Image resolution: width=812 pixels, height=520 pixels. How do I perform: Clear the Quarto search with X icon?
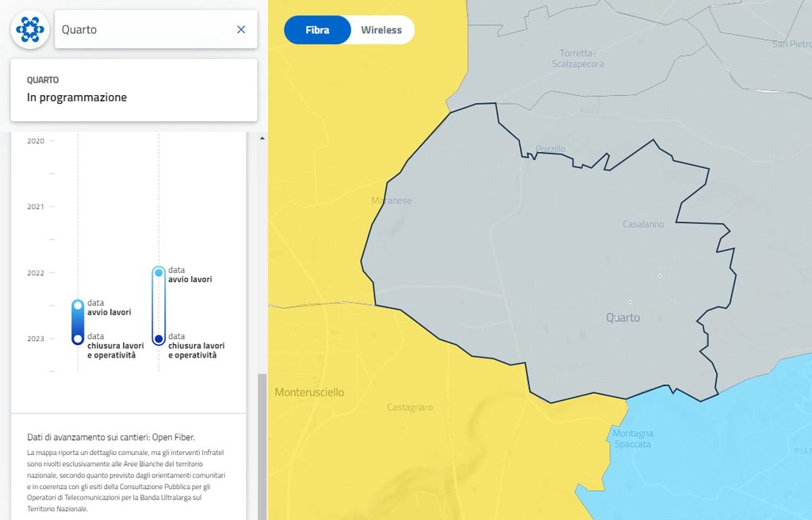(241, 29)
